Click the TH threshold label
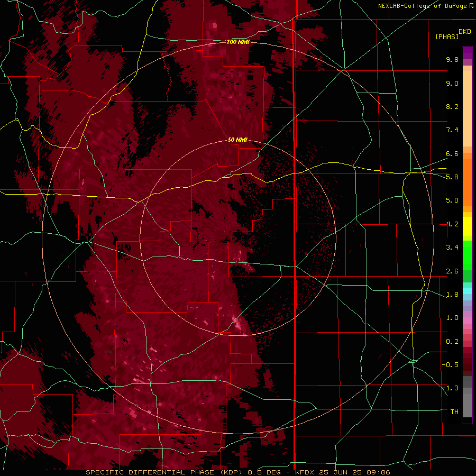 pos(454,412)
